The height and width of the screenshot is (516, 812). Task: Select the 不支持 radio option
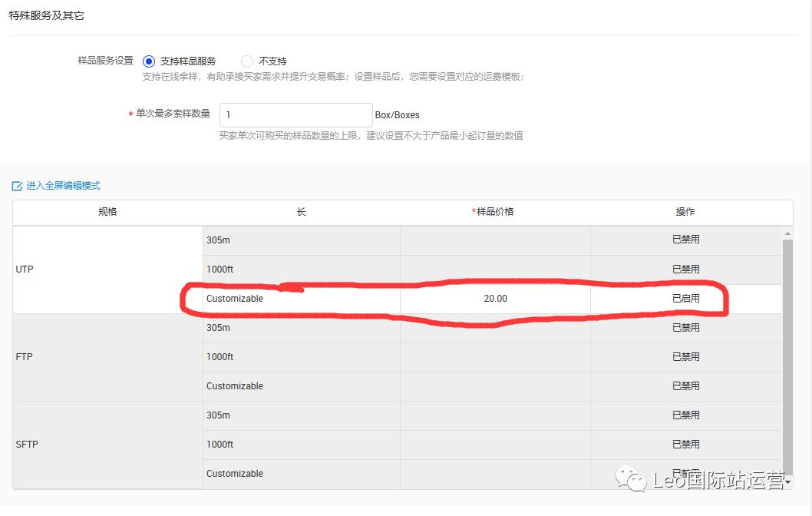(246, 61)
